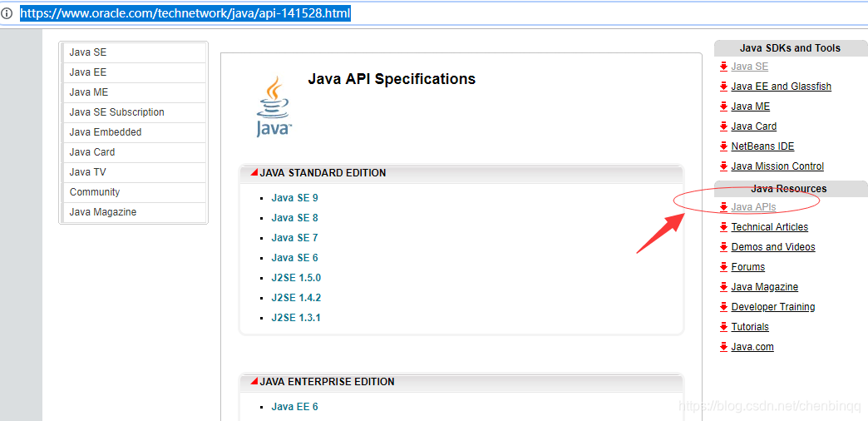
Task: Click red arrow icon next to Java ME link
Action: point(723,106)
